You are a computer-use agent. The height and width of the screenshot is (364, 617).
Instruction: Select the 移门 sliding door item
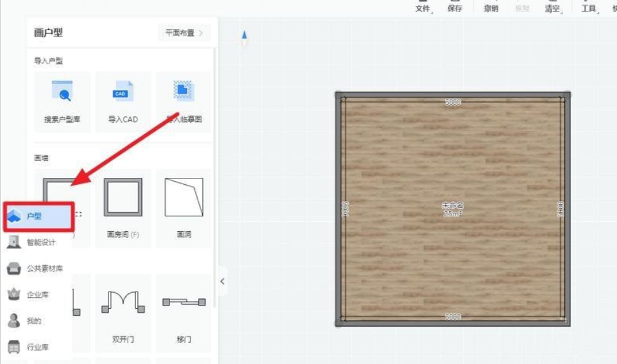click(184, 303)
